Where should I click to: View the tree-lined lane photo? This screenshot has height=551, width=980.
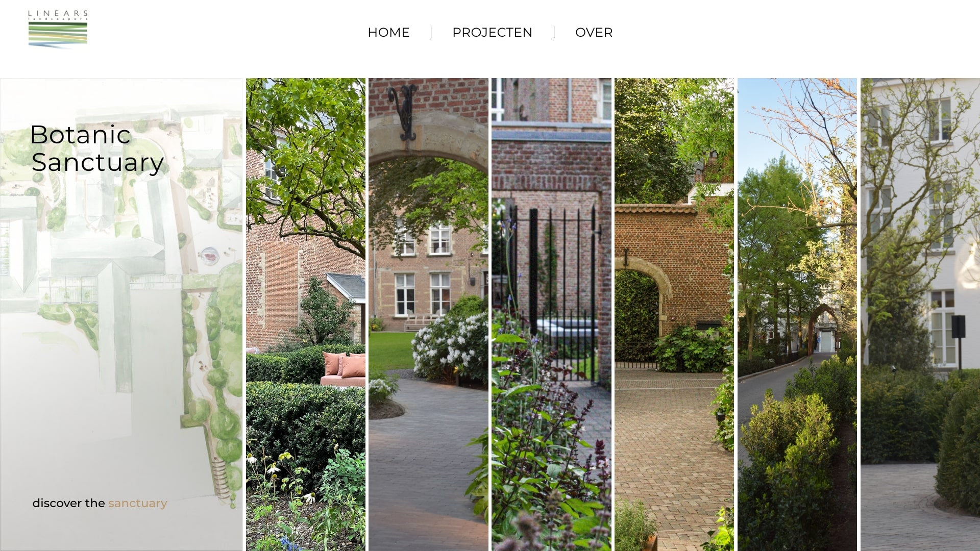click(x=797, y=314)
